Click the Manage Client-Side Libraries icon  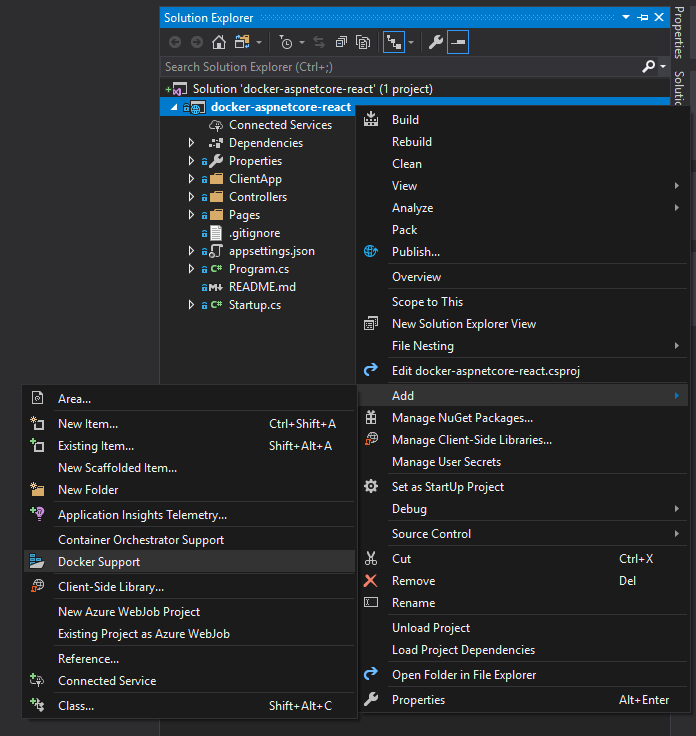click(x=371, y=440)
